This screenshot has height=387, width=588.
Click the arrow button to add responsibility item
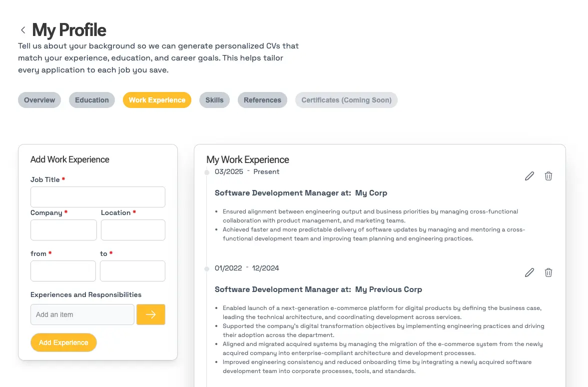pos(150,314)
